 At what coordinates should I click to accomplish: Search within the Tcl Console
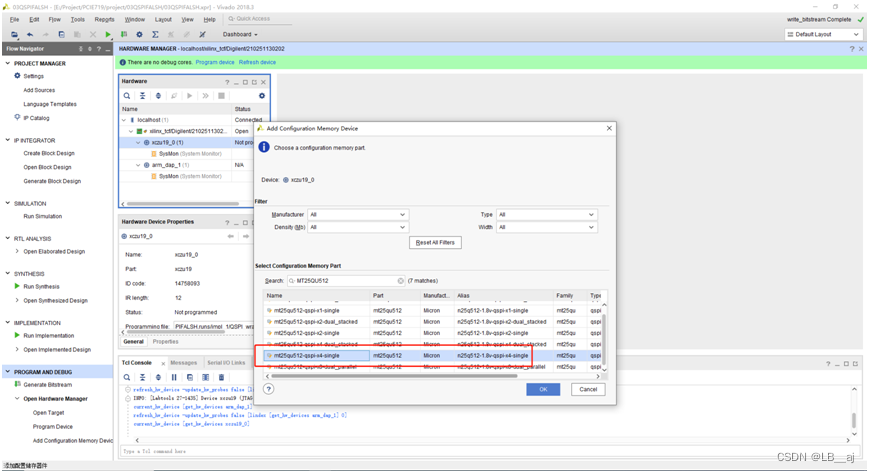coord(127,378)
